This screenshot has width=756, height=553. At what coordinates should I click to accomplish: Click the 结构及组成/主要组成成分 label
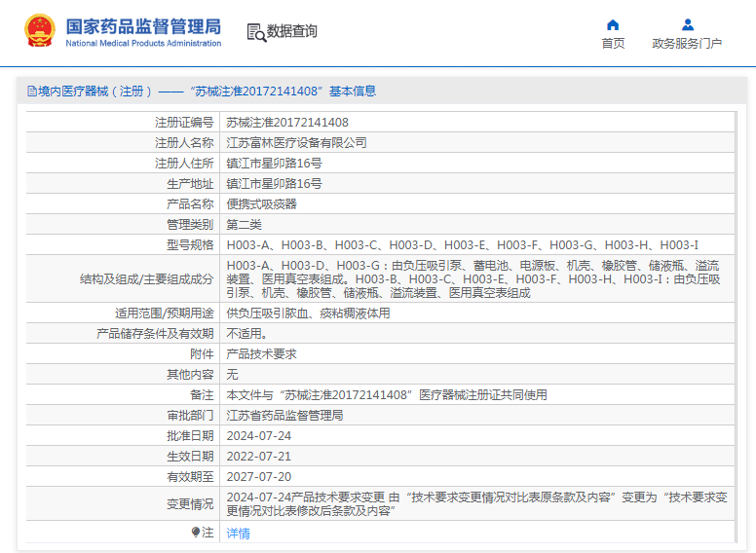tap(146, 278)
